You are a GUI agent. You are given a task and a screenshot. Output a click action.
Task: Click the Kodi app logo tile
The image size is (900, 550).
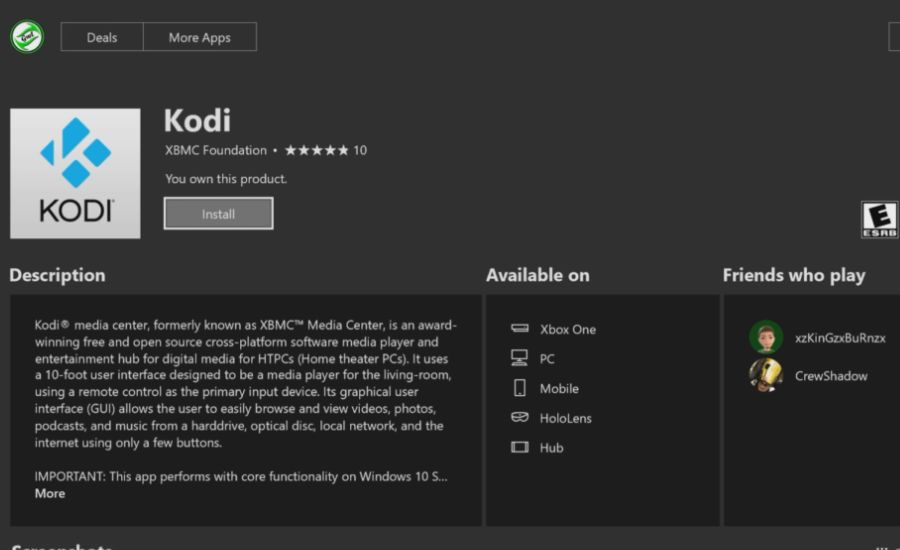point(75,173)
